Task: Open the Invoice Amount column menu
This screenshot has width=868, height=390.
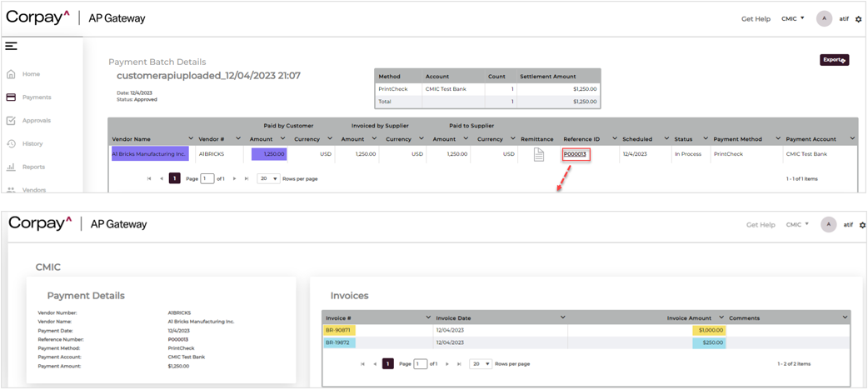Action: pos(721,317)
